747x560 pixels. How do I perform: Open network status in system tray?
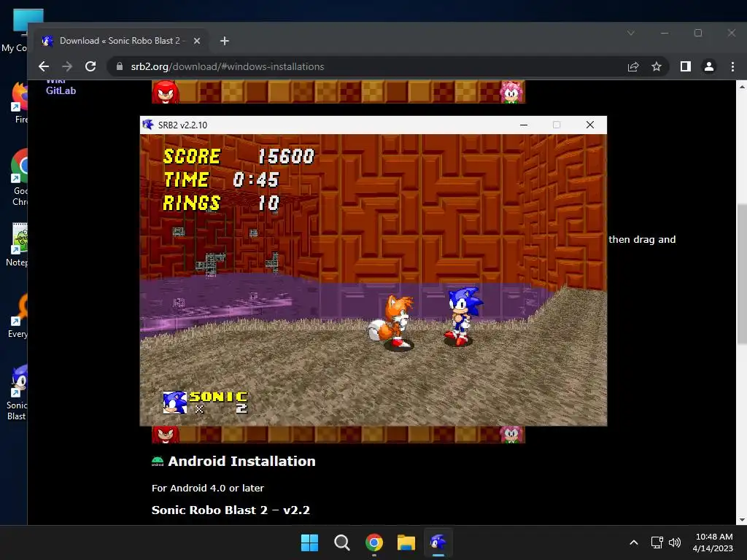657,542
